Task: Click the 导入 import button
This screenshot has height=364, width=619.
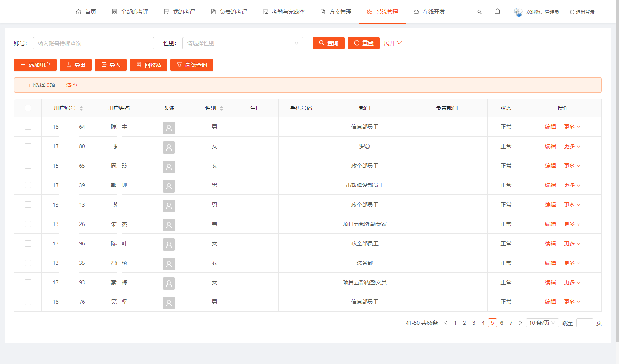Action: pyautogui.click(x=110, y=65)
